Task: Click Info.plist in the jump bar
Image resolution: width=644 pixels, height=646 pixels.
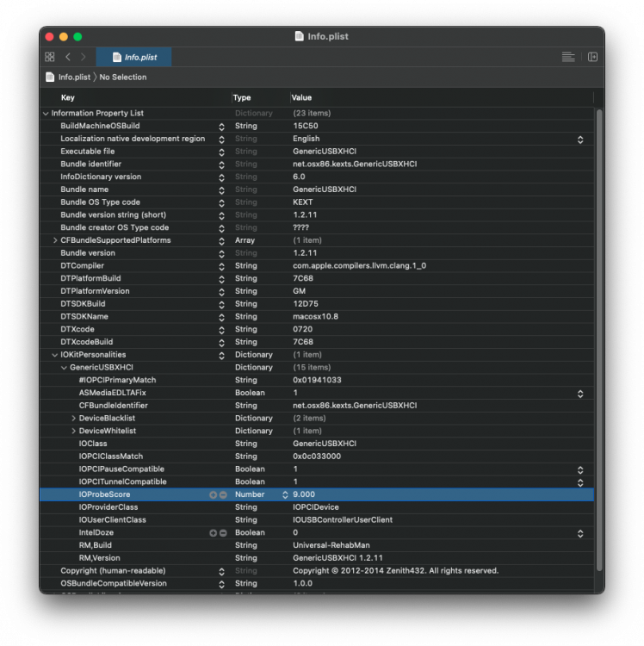Action: [74, 77]
